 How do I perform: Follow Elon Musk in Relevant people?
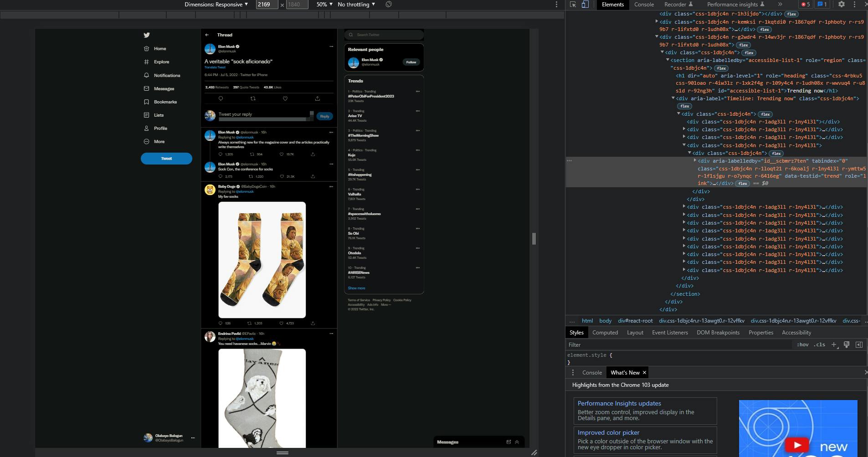411,62
